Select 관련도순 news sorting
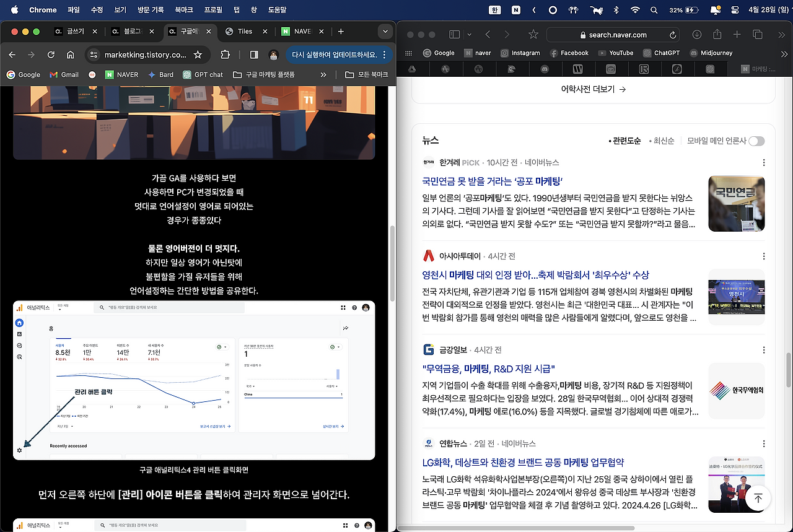Viewport: 793px width, 532px height. click(x=624, y=141)
